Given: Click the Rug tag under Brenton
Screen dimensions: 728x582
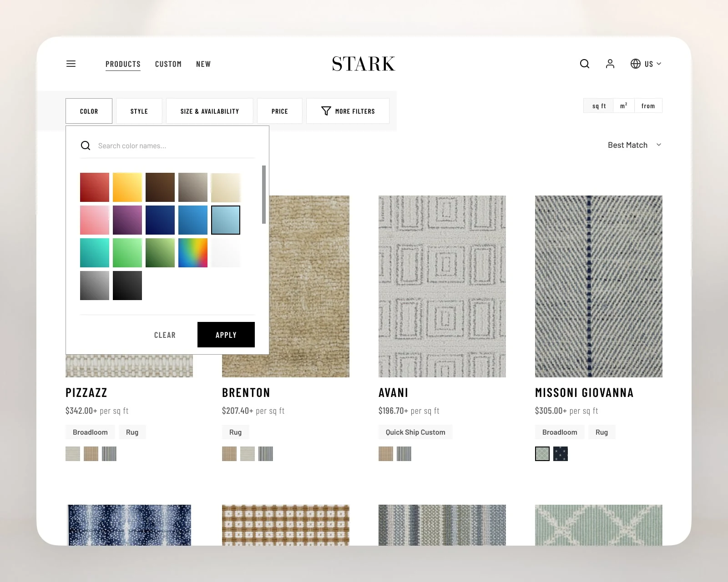Looking at the screenshot, I should click(x=236, y=432).
